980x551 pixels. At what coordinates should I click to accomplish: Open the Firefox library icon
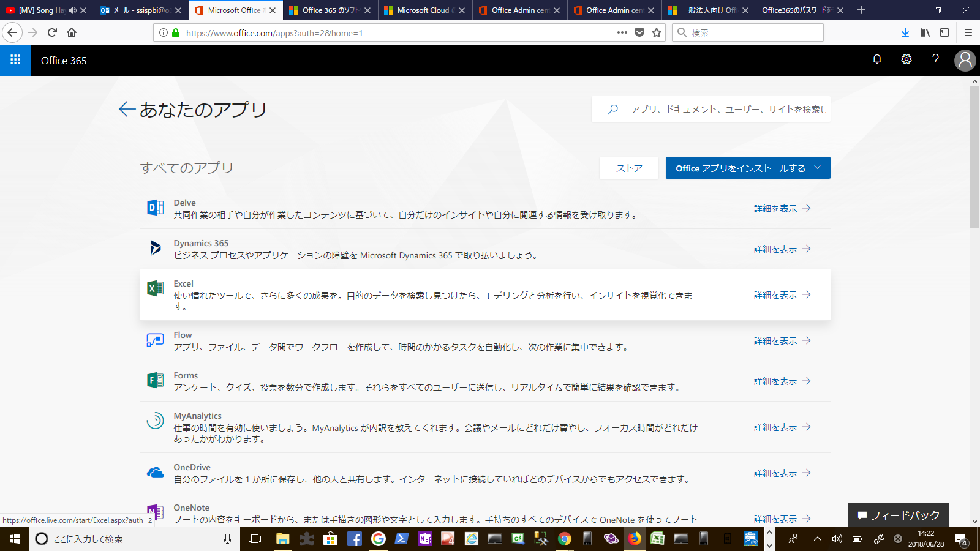click(925, 32)
